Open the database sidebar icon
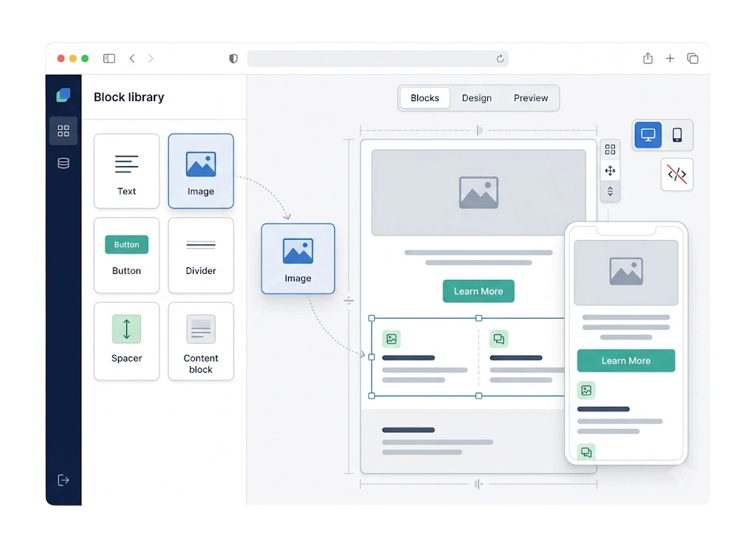The image size is (756, 547). click(x=63, y=163)
